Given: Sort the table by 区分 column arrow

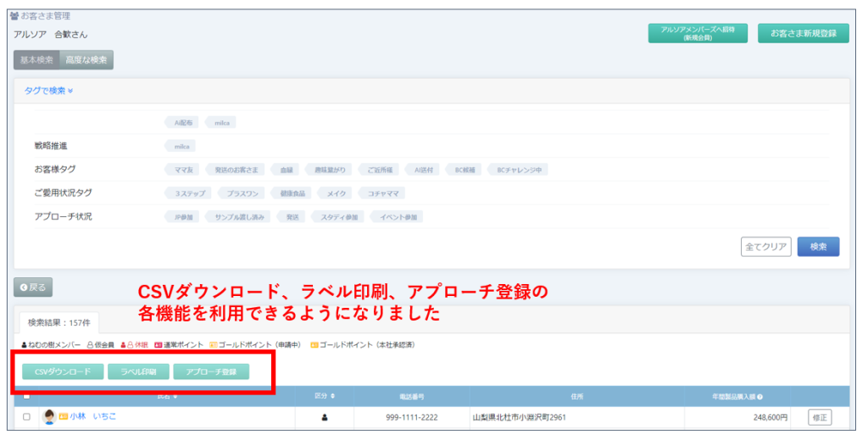Looking at the screenshot, I should [332, 396].
